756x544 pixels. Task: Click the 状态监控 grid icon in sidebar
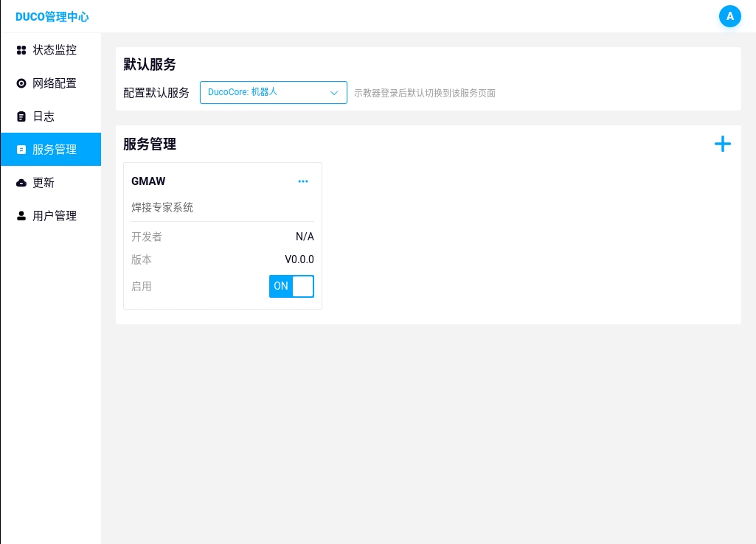point(21,50)
